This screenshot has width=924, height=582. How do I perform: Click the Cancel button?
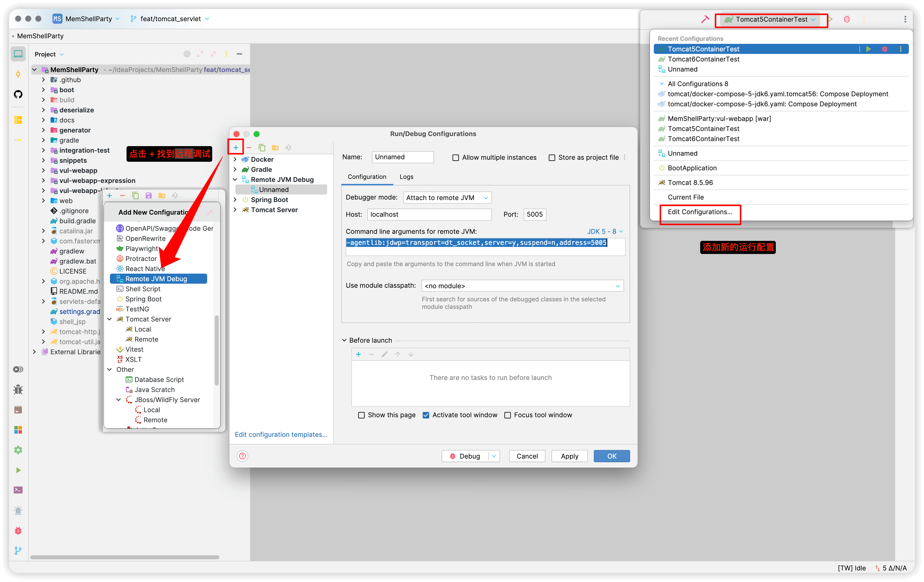click(527, 456)
